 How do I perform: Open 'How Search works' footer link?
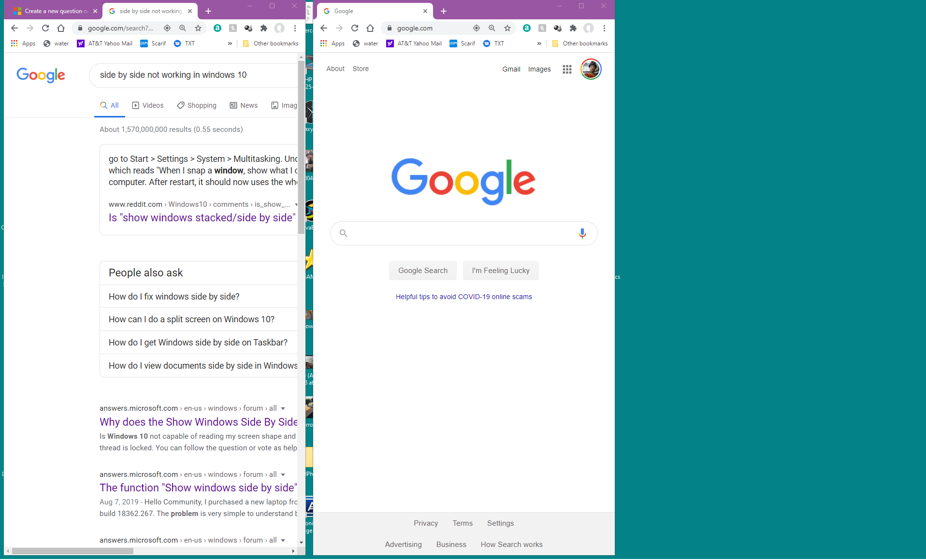(512, 545)
